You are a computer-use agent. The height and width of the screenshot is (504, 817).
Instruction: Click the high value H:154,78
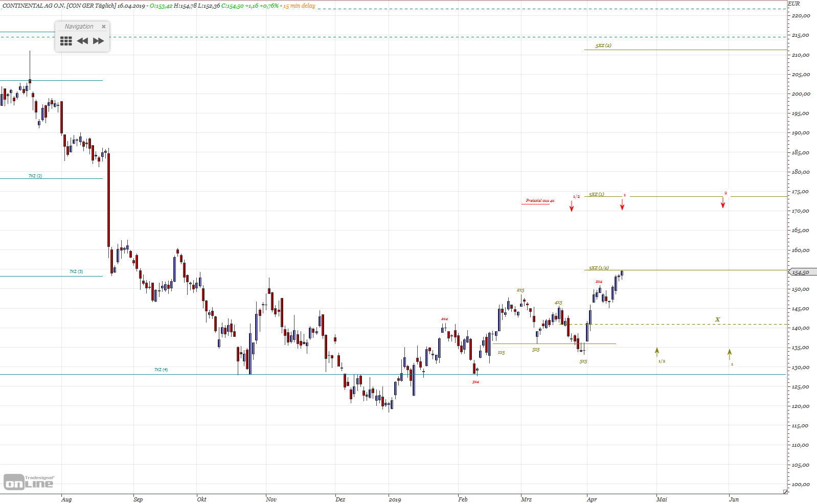click(x=185, y=6)
